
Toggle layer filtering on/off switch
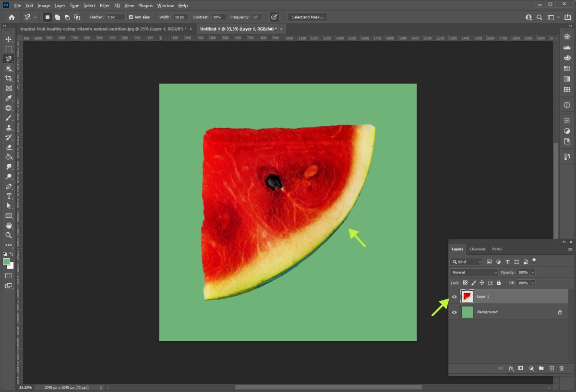534,261
